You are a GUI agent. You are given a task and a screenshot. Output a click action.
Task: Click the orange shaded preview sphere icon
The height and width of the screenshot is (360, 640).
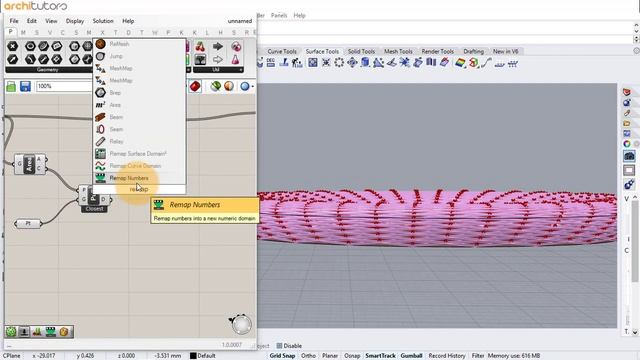click(x=229, y=86)
